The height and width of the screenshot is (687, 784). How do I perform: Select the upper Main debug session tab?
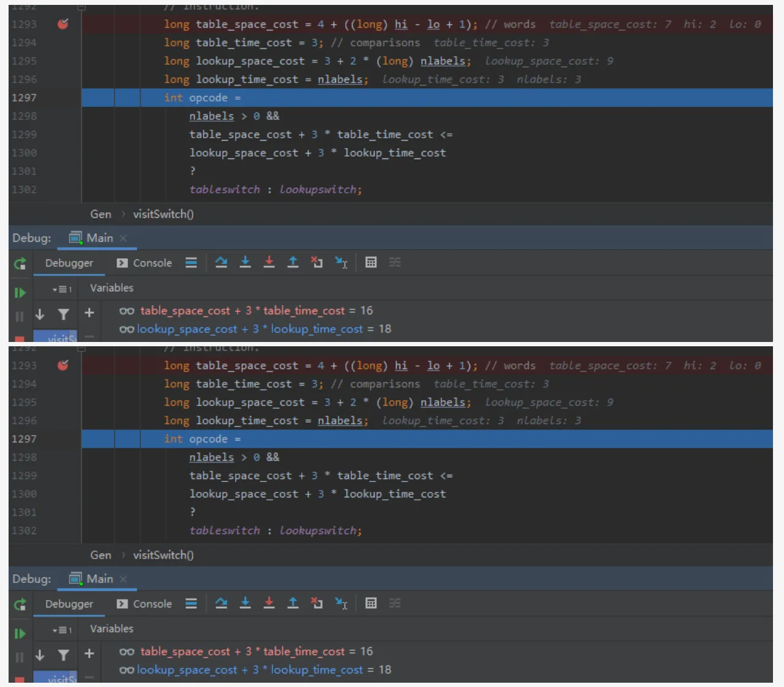(91, 238)
